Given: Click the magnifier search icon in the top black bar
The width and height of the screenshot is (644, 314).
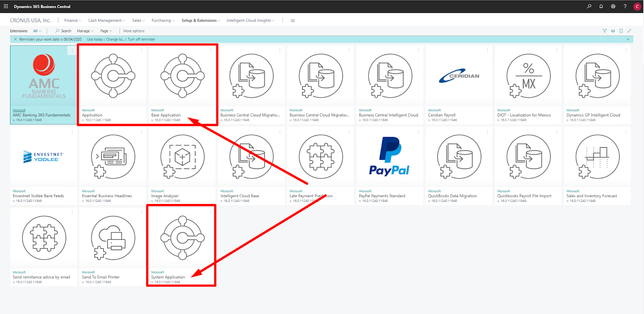Looking at the screenshot, I should [589, 6].
